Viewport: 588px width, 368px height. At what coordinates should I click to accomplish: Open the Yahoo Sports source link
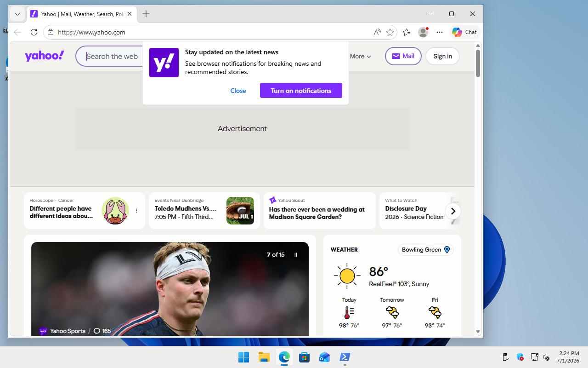[x=63, y=331]
